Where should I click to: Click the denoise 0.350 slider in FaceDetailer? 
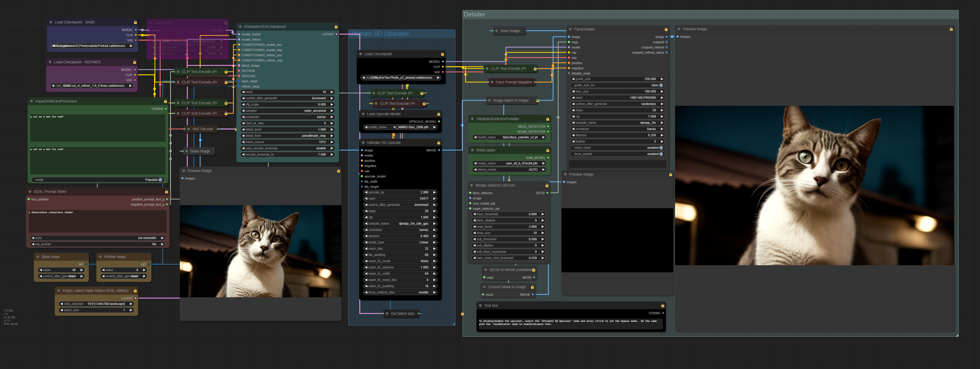(617, 136)
